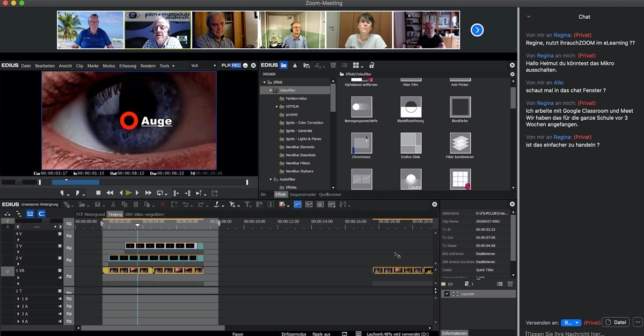Click the vectorscope monitor icon in timeline toolbar
644x336 pixels.
point(320,204)
